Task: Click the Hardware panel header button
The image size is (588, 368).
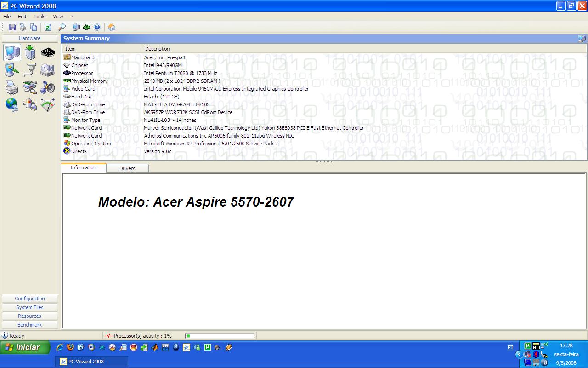Action: (x=30, y=38)
